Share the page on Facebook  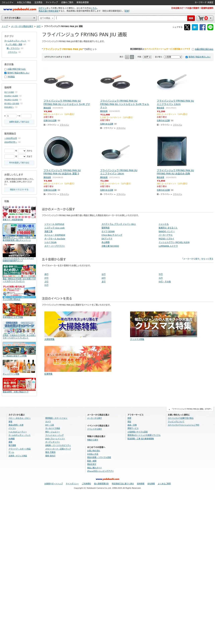pos(202,27)
